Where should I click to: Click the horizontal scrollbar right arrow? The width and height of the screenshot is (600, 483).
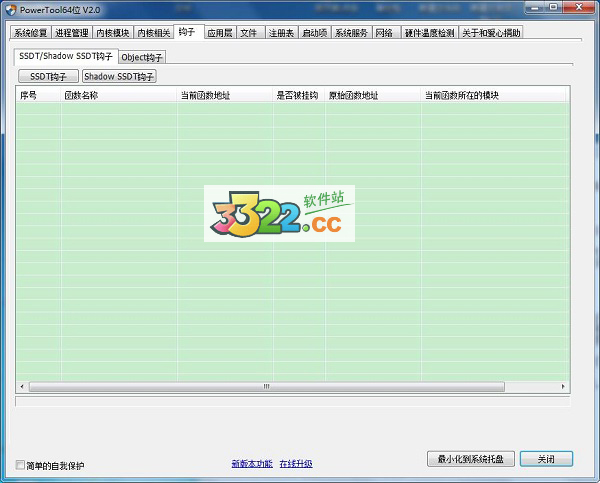pos(563,387)
